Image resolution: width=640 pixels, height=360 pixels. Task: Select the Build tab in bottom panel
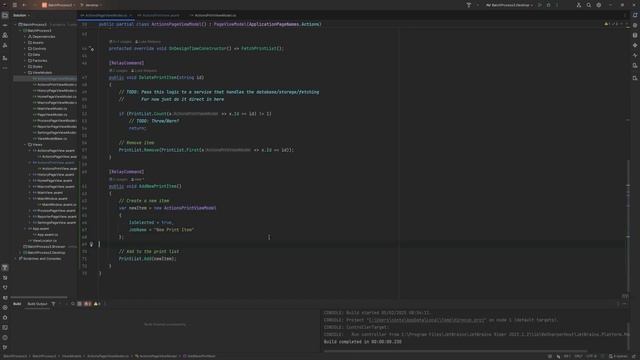[x=17, y=304]
